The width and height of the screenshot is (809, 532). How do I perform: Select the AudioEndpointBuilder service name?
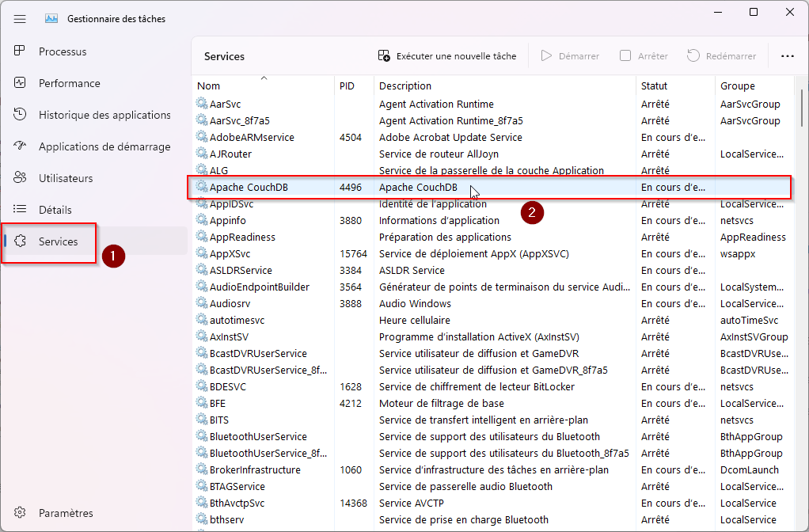pos(259,287)
